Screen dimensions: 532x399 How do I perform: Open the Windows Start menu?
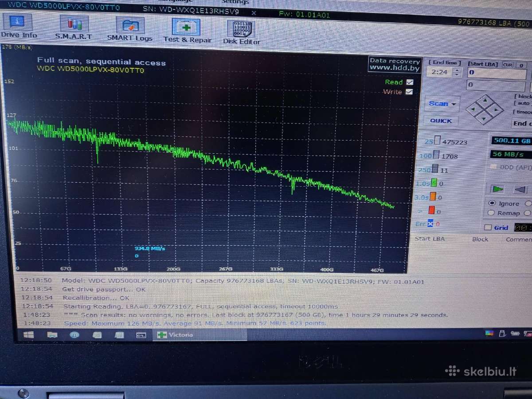(x=28, y=335)
